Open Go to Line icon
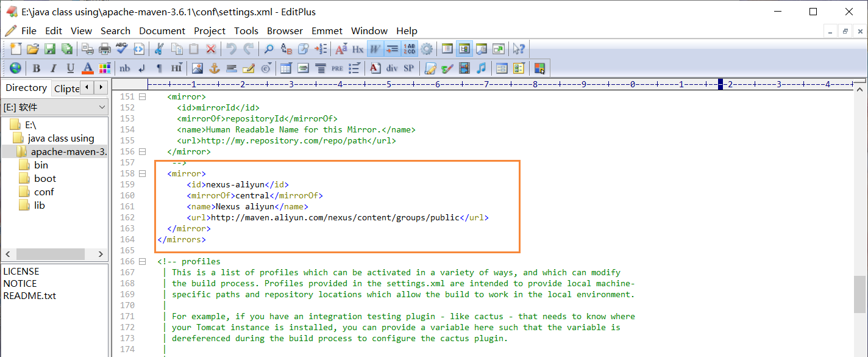 pyautogui.click(x=321, y=49)
